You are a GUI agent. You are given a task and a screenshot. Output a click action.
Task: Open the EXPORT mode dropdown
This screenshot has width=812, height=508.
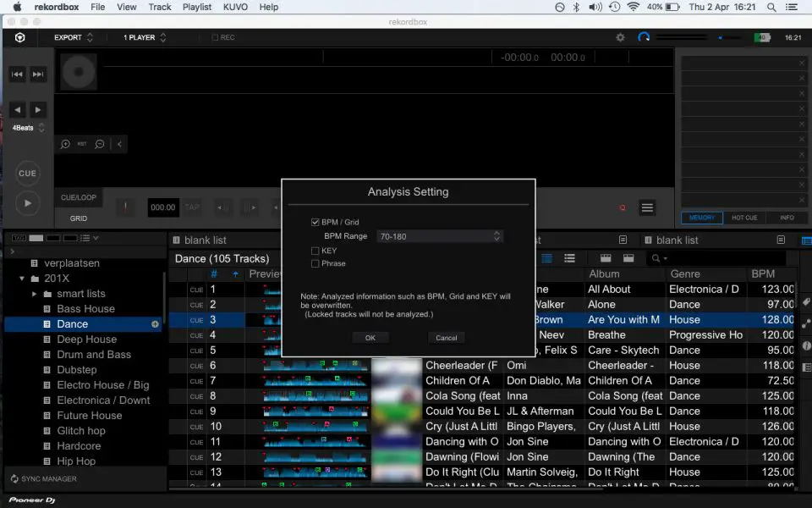pos(74,37)
